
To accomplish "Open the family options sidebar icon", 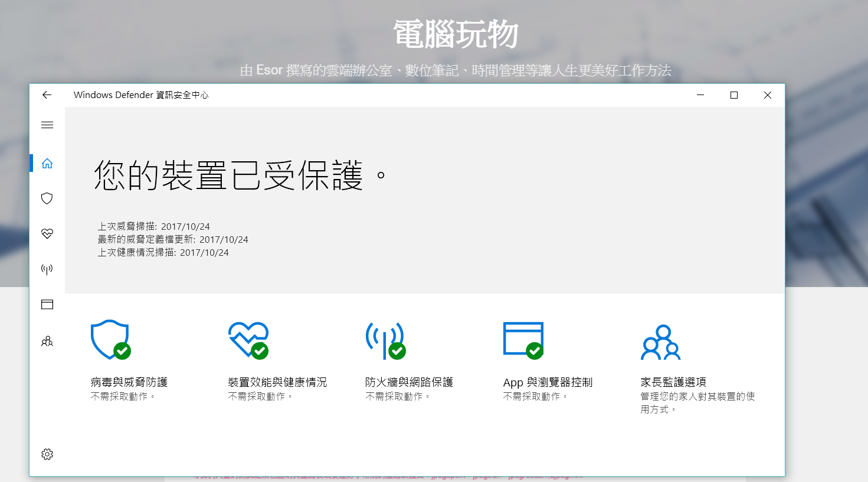I will pyautogui.click(x=47, y=341).
